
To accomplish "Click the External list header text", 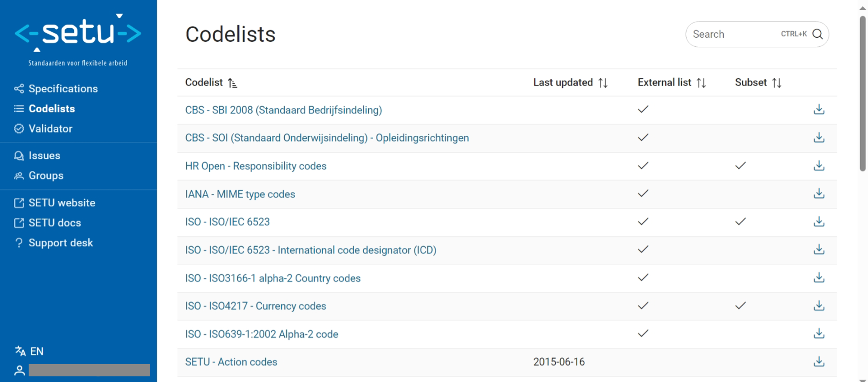I will (x=664, y=82).
